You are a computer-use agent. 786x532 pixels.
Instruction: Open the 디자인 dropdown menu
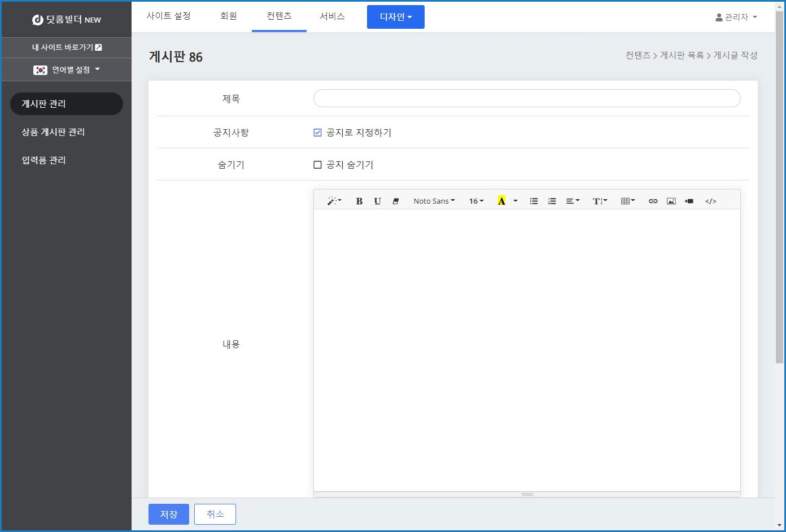coord(395,17)
